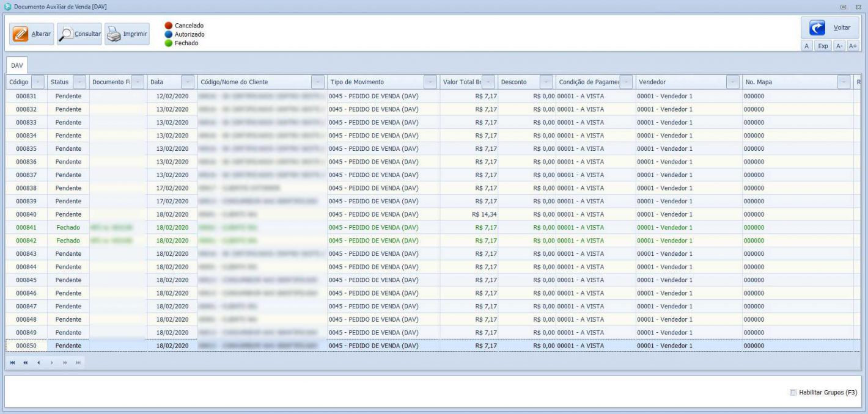Image resolution: width=868 pixels, height=414 pixels.
Task: Go to the previous record in navigator
Action: coord(39,362)
